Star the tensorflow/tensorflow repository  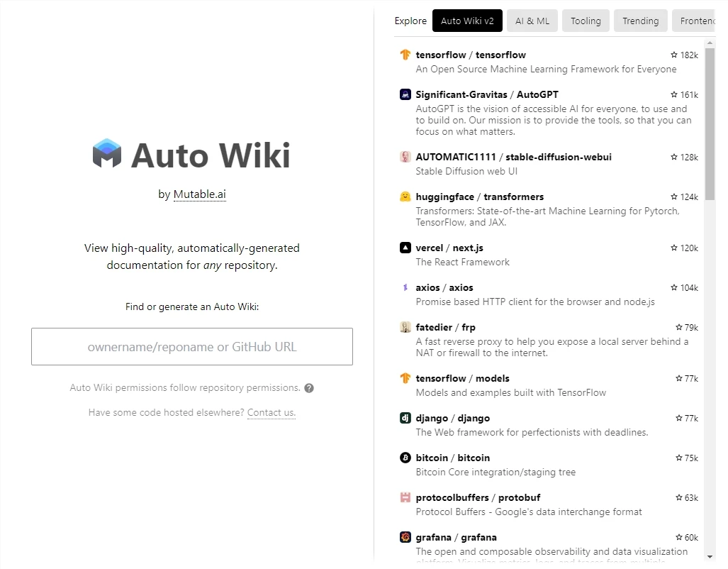(x=673, y=55)
